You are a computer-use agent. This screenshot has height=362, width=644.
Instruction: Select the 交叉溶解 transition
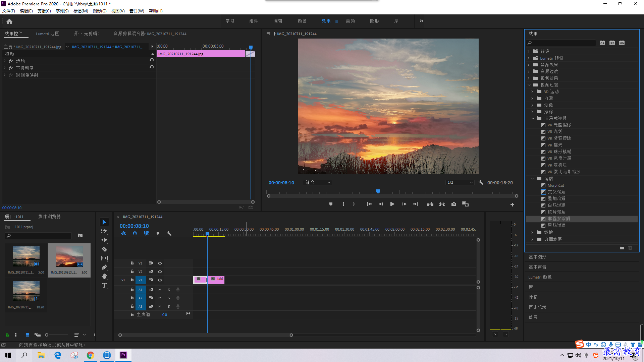click(x=556, y=192)
